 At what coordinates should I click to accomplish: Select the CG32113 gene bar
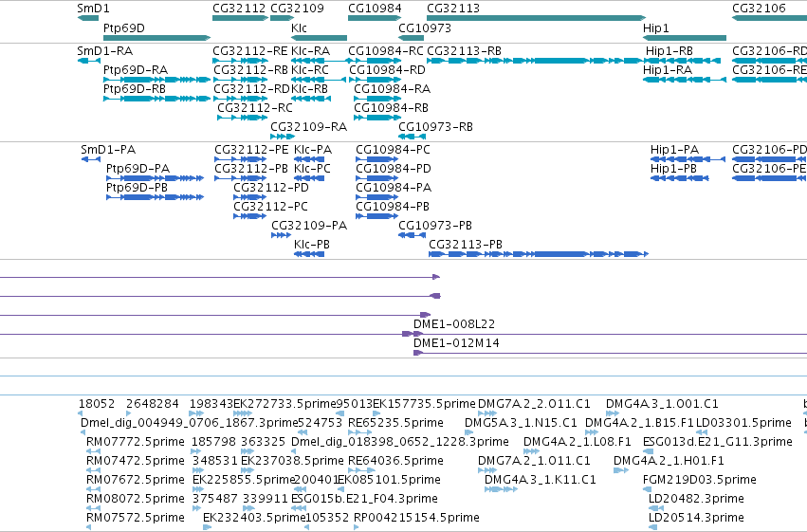[x=537, y=18]
